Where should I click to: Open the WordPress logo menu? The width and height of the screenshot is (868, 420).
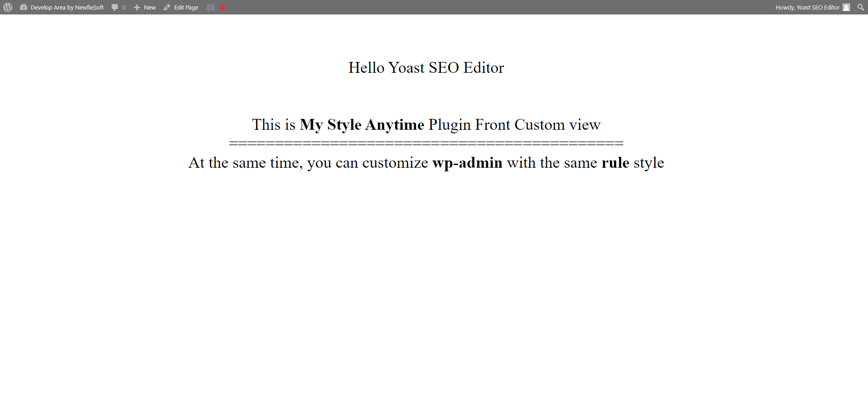tap(8, 7)
